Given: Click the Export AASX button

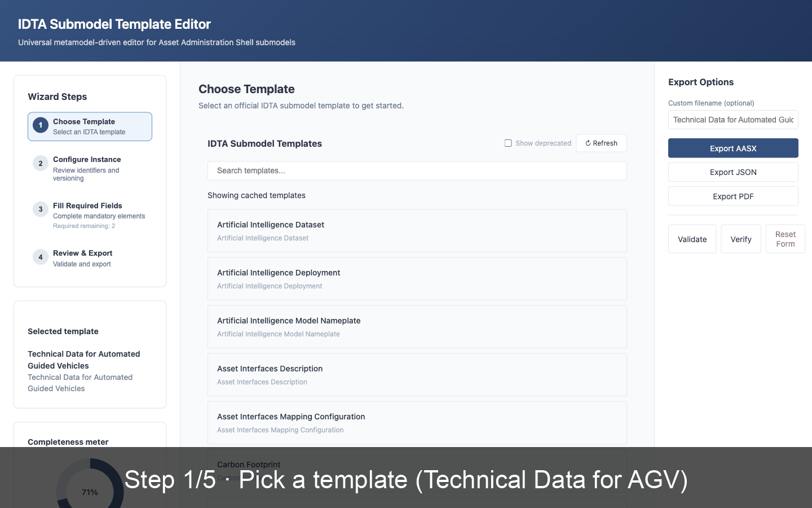Looking at the screenshot, I should click(x=733, y=148).
